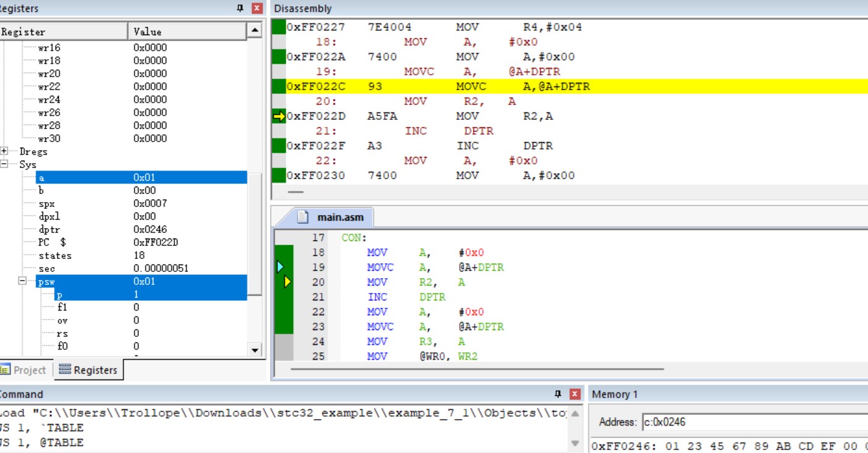The image size is (868, 453).
Task: Click the PC value 0xFF022D
Action: pos(156,242)
